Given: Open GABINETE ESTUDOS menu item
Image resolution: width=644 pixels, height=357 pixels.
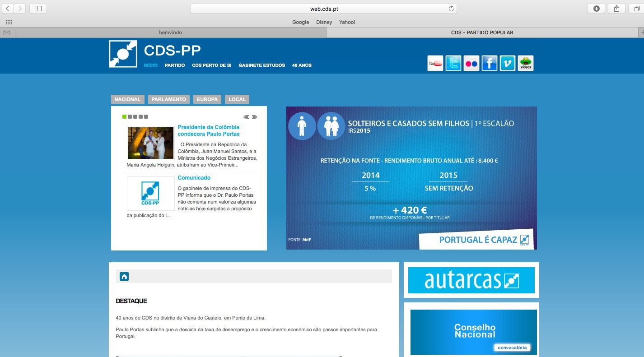Looking at the screenshot, I should pos(262,65).
